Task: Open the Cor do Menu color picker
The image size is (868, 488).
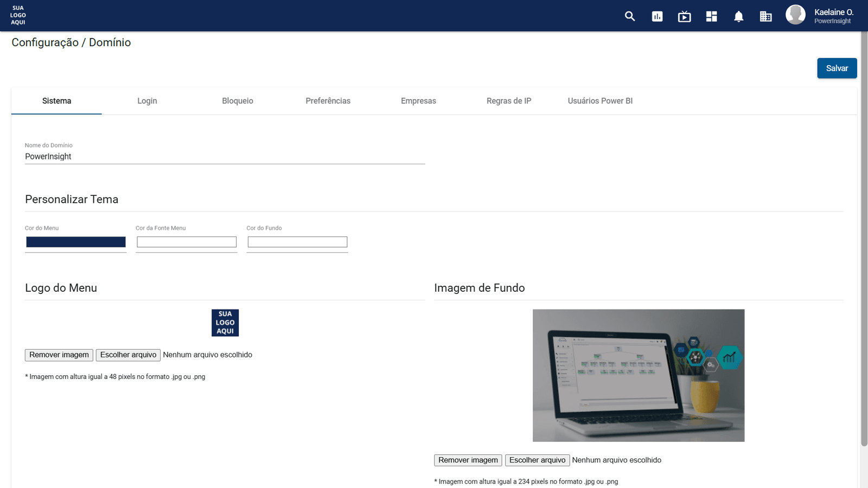Action: point(76,242)
